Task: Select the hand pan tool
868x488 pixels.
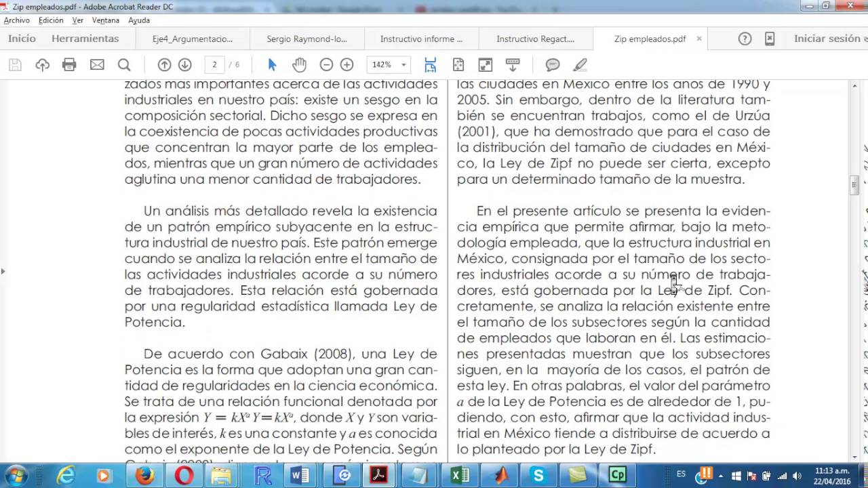Action: (x=299, y=65)
